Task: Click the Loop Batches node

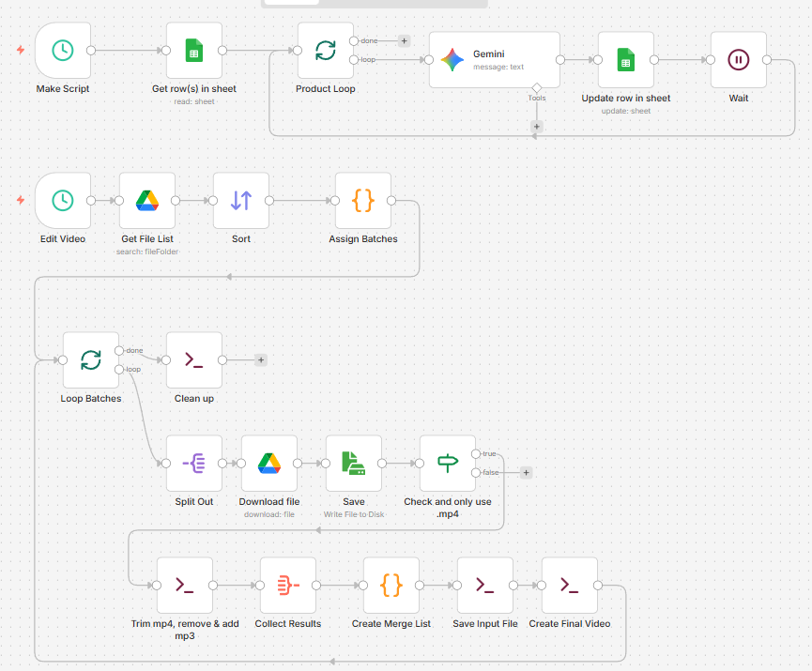Action: (91, 359)
